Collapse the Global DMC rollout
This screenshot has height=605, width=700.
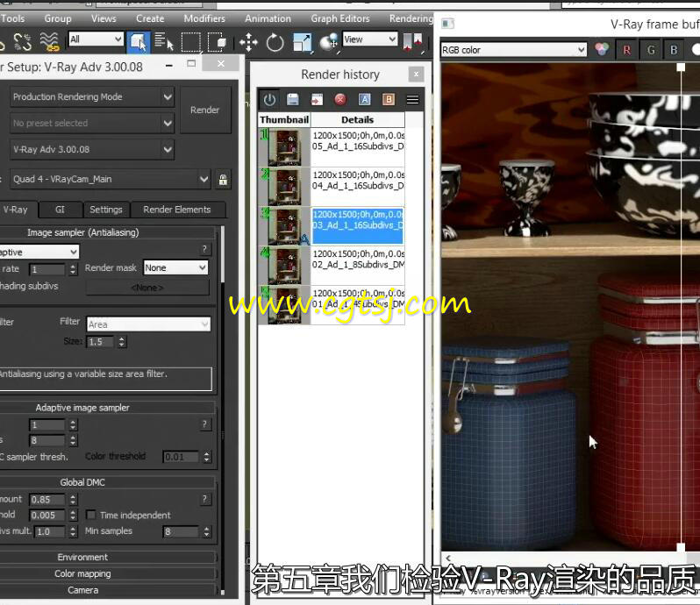pyautogui.click(x=83, y=482)
